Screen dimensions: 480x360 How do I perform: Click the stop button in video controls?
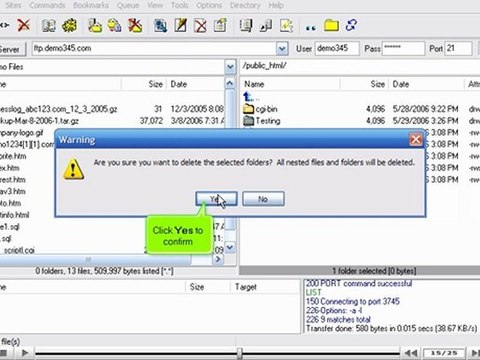(x=3, y=353)
